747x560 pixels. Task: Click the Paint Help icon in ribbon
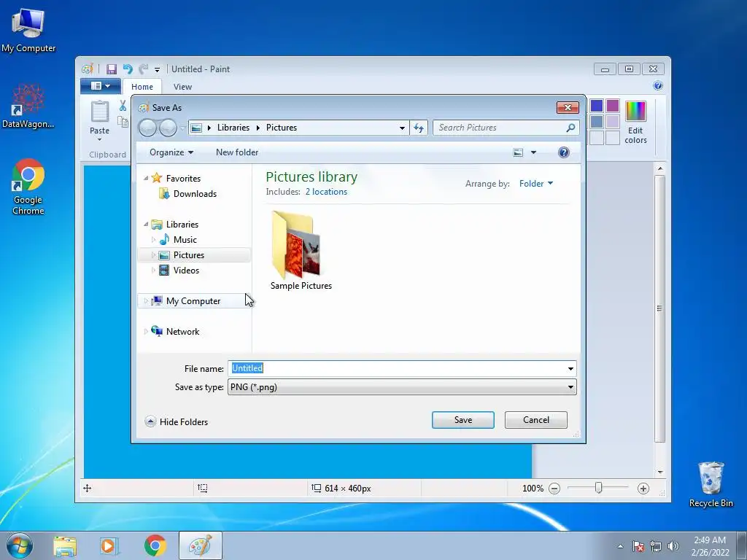(658, 86)
